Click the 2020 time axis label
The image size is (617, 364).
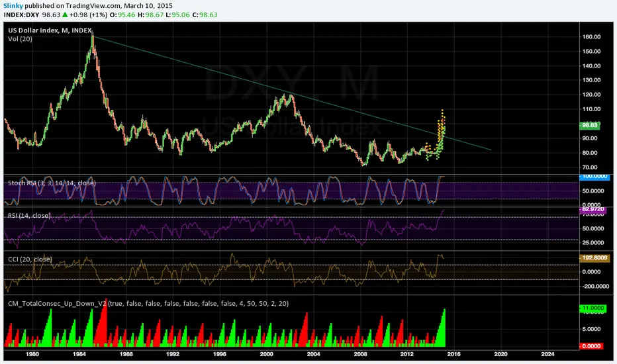500,354
